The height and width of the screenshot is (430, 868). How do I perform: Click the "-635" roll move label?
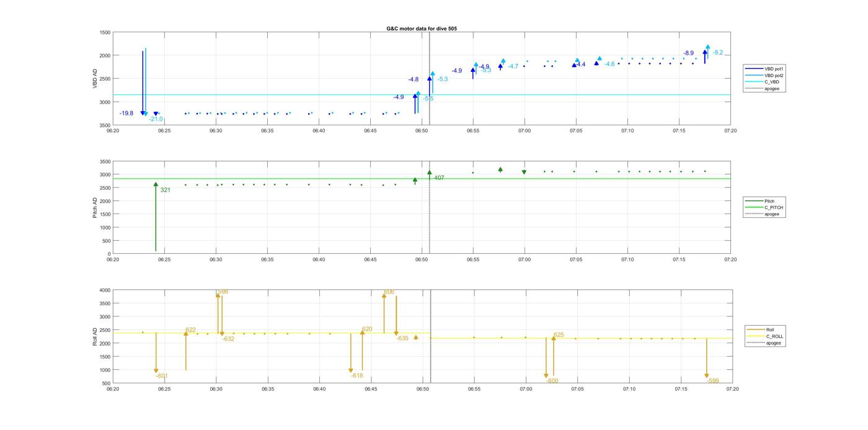pos(402,338)
